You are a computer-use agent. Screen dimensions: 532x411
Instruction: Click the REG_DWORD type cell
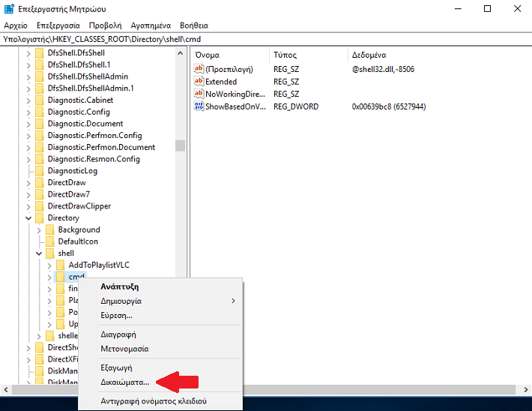point(296,106)
